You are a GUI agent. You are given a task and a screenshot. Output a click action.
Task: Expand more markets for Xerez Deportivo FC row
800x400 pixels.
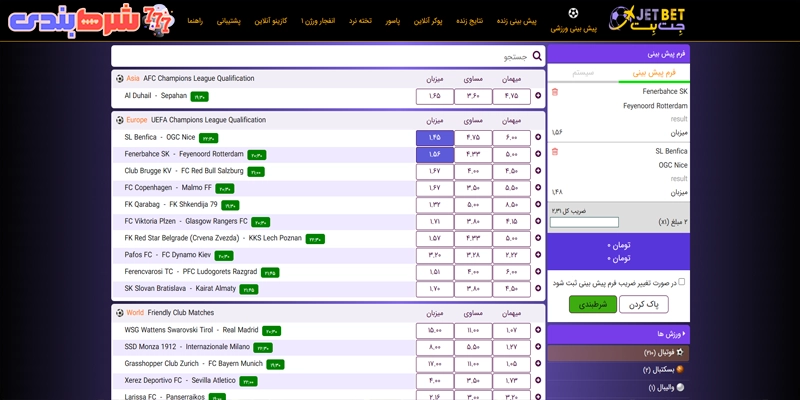click(538, 381)
